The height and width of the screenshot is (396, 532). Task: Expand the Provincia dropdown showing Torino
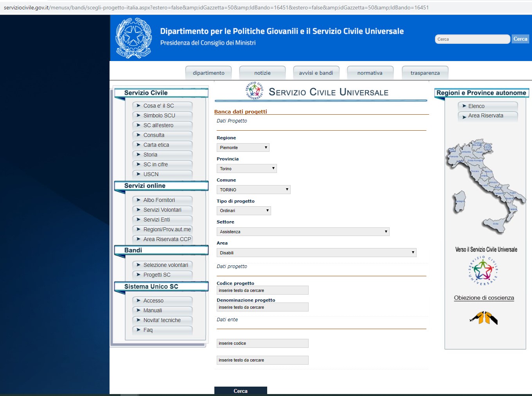246,169
